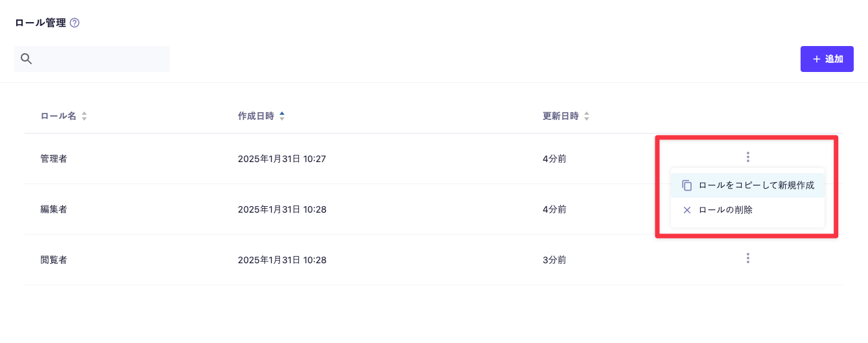Close the three-dot menu on 管理者 row
This screenshot has height=343, width=868.
point(747,157)
